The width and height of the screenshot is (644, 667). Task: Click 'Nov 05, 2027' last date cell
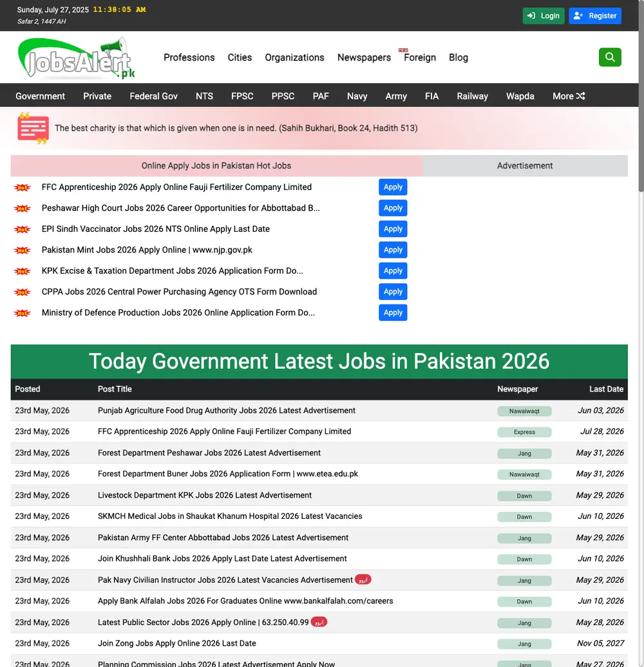pos(600,643)
